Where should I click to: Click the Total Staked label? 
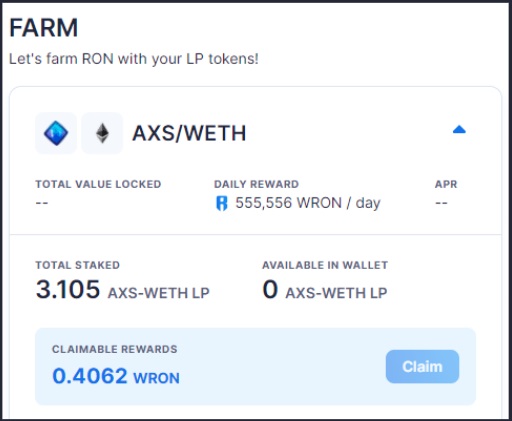[x=78, y=265]
